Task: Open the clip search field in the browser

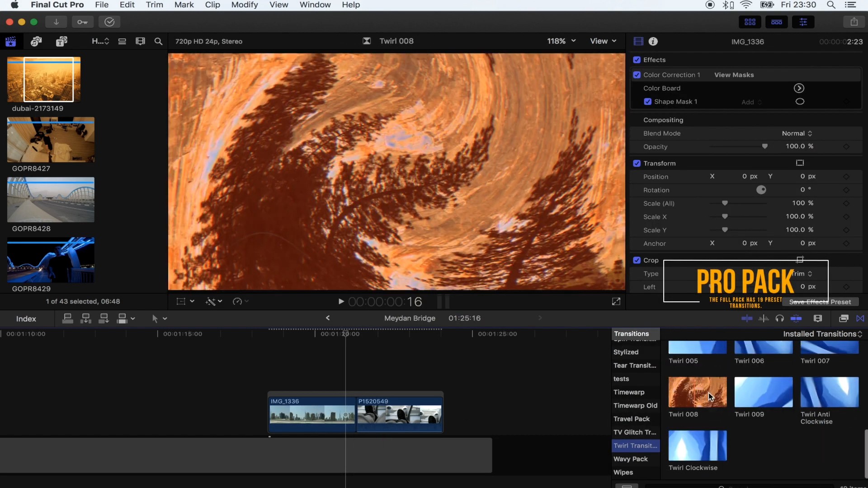Action: pyautogui.click(x=159, y=41)
